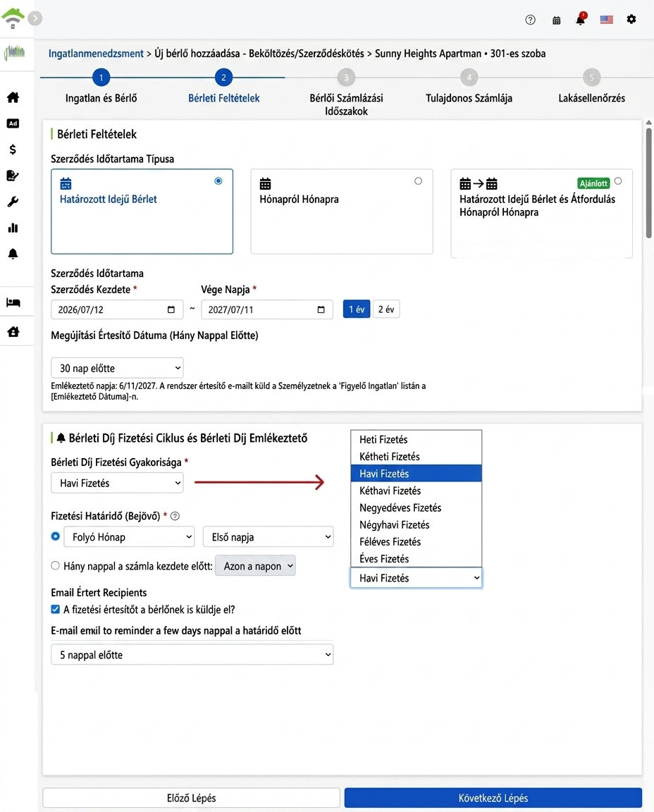This screenshot has width=654, height=812.
Task: Open the bar chart reports sidebar icon
Action: (13, 228)
